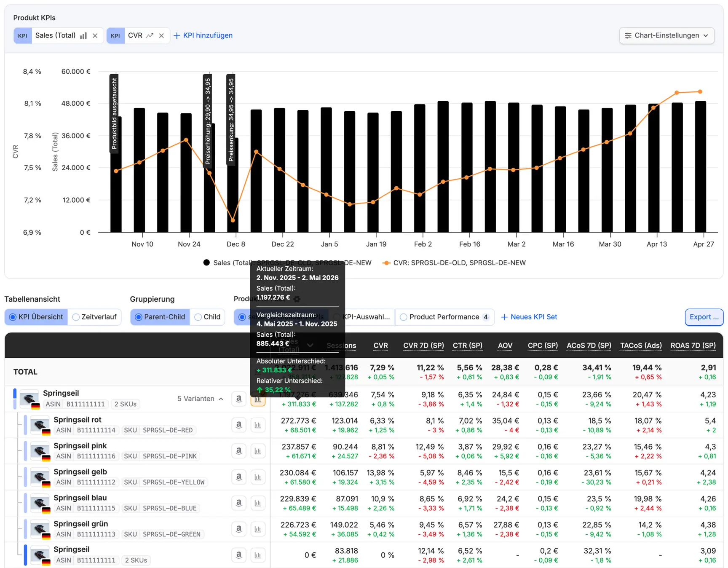Sort by ROAS 7D (SP) column
Screen dimensions: 728x568
693,346
